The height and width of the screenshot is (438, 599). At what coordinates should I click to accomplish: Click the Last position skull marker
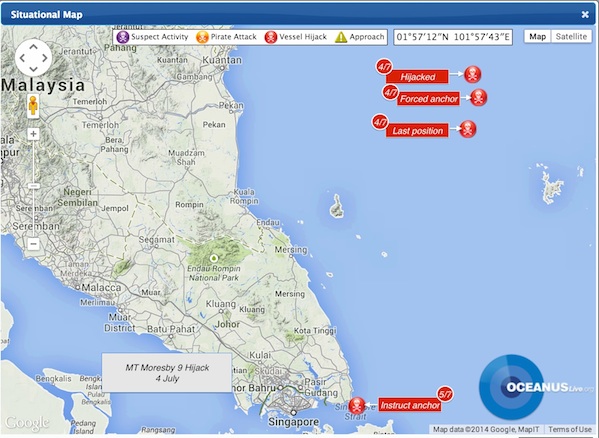click(x=468, y=129)
